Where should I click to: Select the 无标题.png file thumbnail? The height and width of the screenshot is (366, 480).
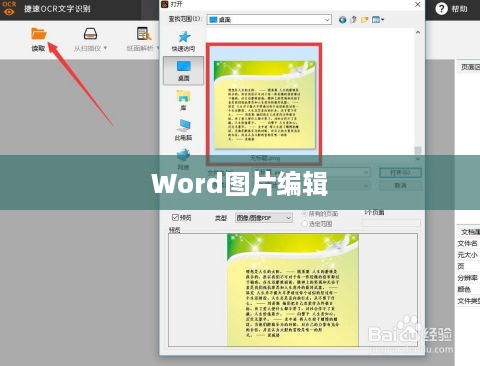tap(264, 104)
